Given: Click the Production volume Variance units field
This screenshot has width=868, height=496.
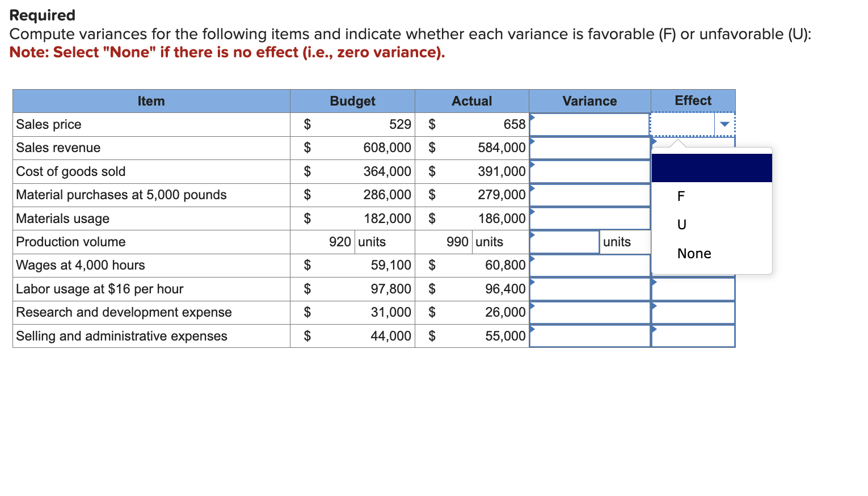Looking at the screenshot, I should tap(564, 242).
